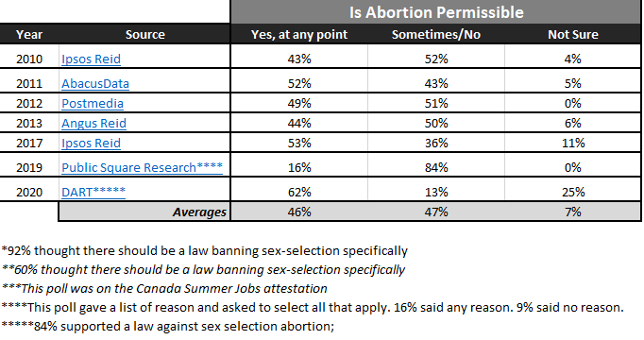This screenshot has height=340, width=644.
Task: Open the AbacusData source link
Action: click(x=95, y=84)
